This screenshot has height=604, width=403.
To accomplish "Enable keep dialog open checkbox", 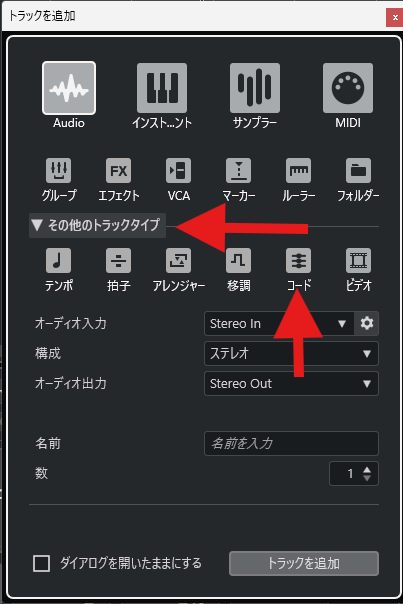I will (x=42, y=563).
